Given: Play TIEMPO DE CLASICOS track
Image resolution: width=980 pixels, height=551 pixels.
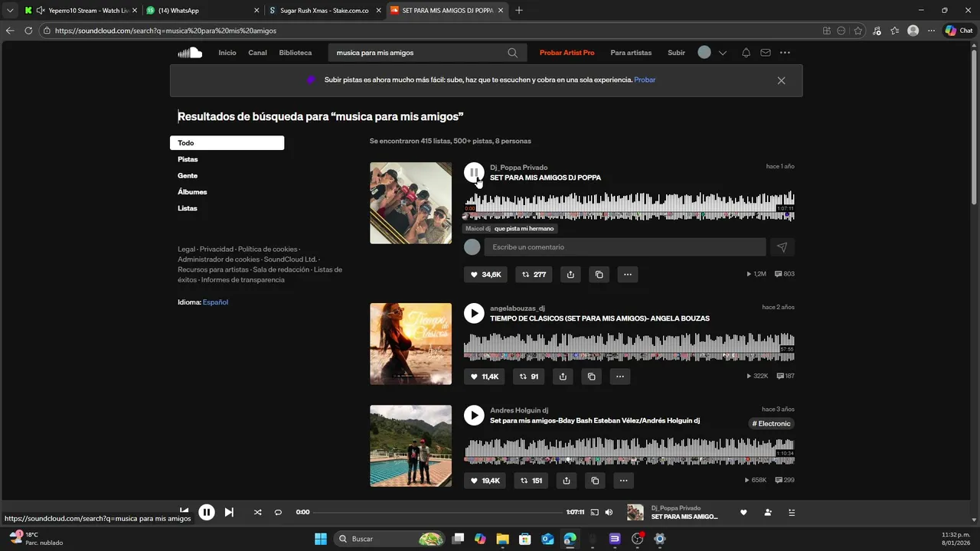Looking at the screenshot, I should tap(474, 313).
